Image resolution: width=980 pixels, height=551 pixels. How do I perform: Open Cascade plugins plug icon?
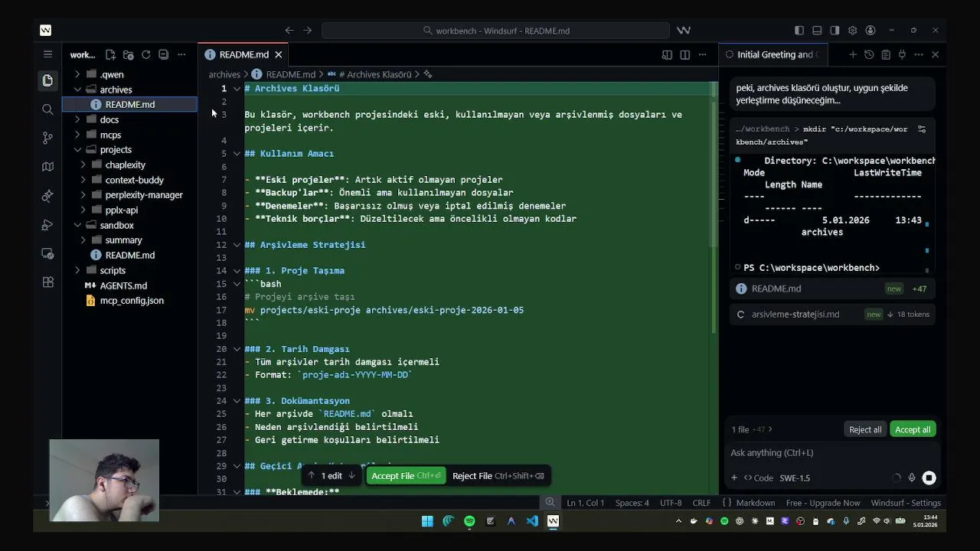click(x=902, y=54)
